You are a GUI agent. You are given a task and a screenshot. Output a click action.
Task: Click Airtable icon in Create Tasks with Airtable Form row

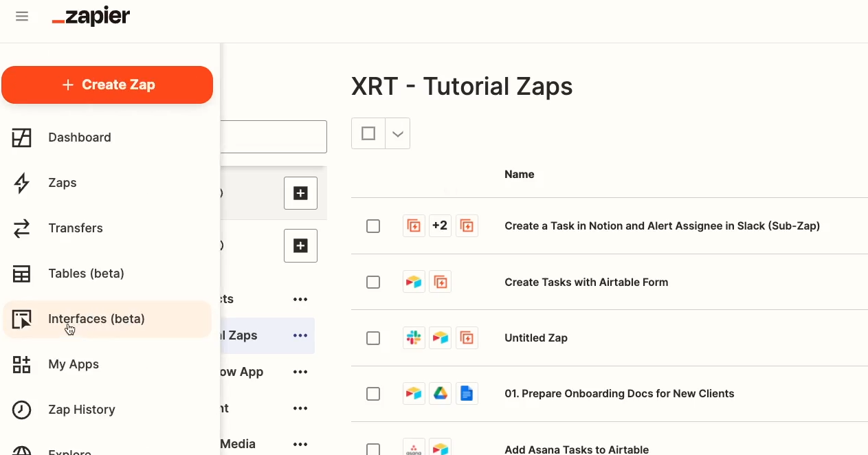coord(414,282)
